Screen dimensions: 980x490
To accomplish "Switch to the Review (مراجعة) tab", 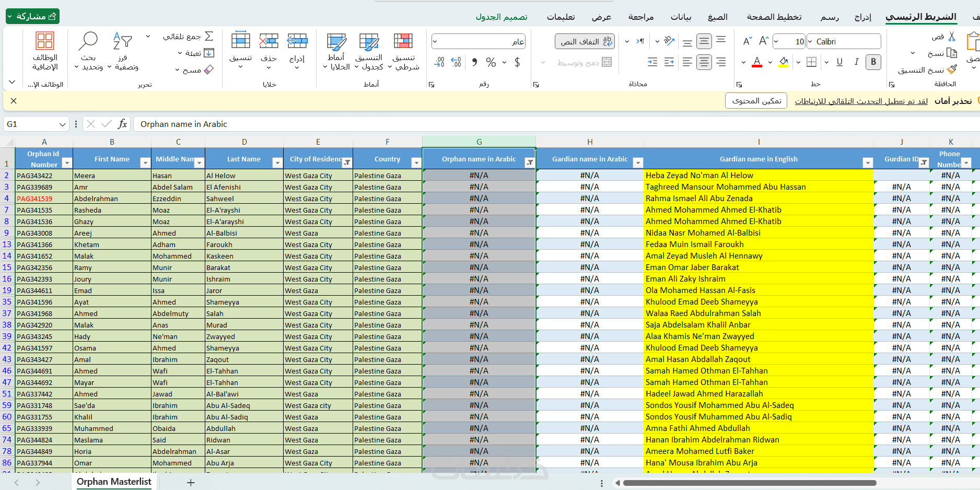I will tap(641, 17).
